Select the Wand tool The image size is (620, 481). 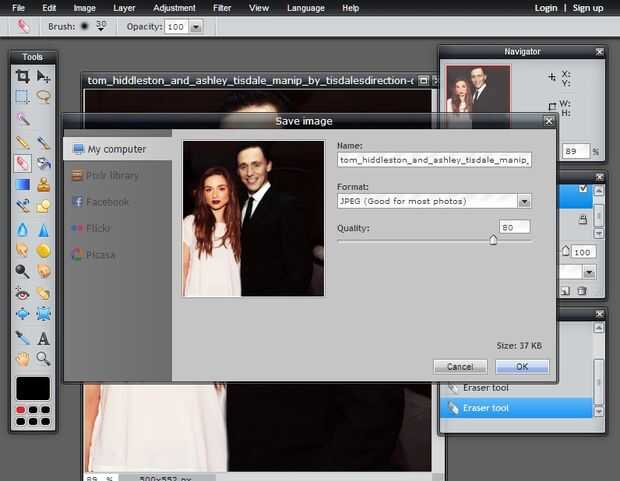(x=23, y=118)
